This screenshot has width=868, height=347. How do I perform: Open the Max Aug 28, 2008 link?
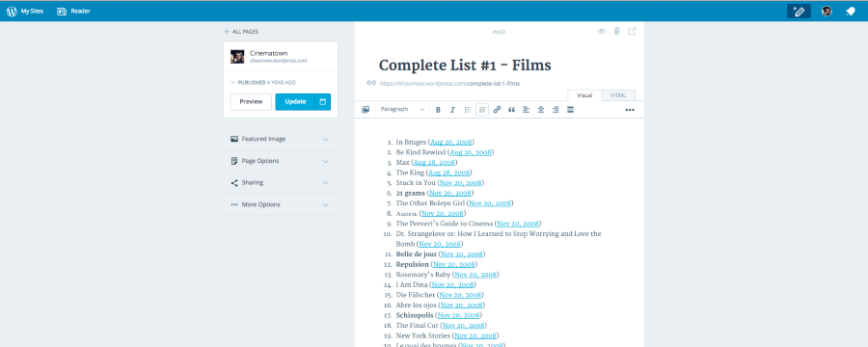(434, 163)
